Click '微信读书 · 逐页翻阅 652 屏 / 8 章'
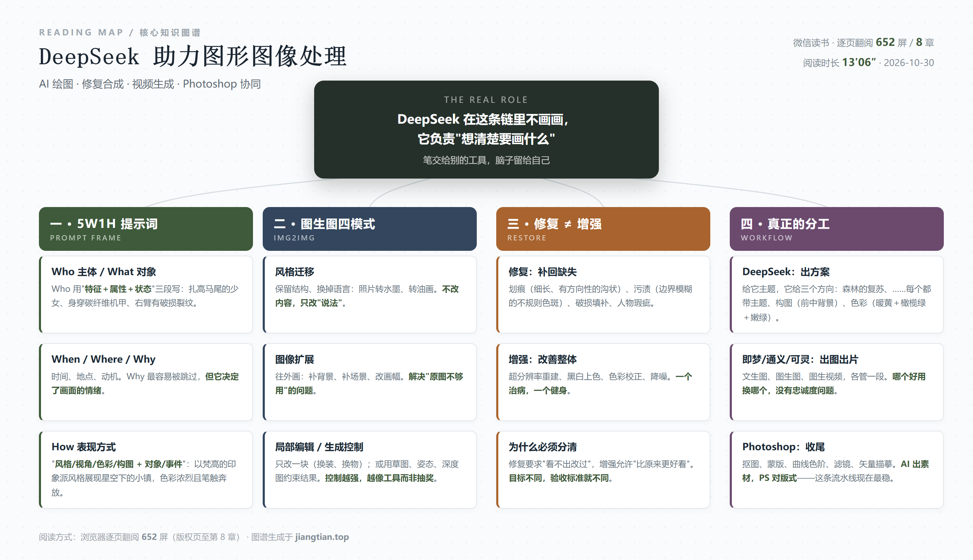 click(863, 42)
